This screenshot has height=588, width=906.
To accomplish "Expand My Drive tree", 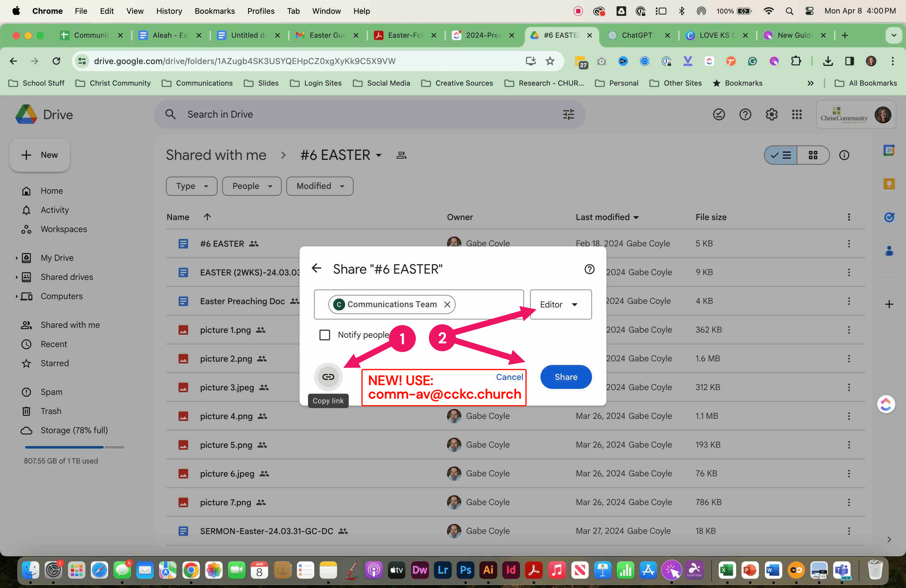I will 16,258.
